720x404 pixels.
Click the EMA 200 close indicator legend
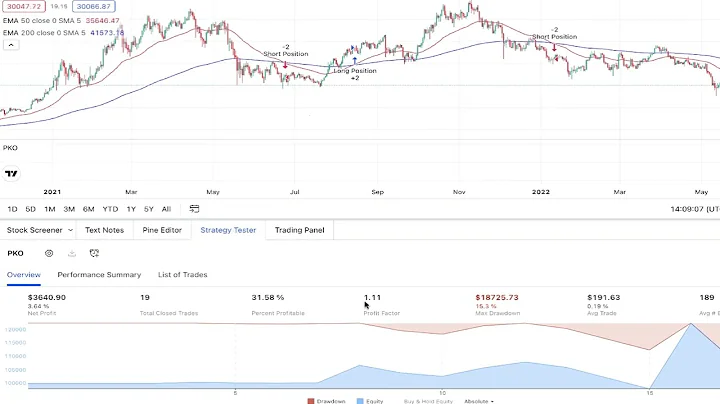pos(63,33)
